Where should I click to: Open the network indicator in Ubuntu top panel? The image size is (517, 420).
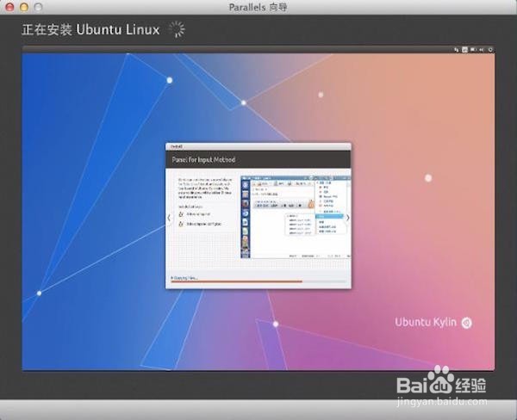click(x=457, y=50)
